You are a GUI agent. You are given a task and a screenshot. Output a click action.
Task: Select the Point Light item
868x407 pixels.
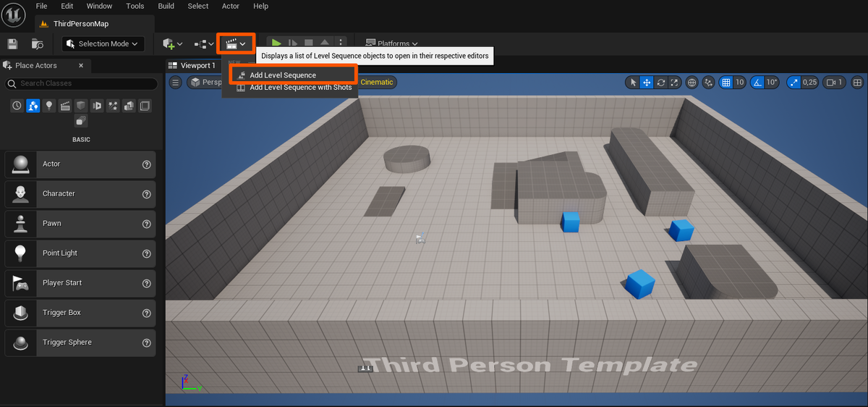tap(80, 253)
